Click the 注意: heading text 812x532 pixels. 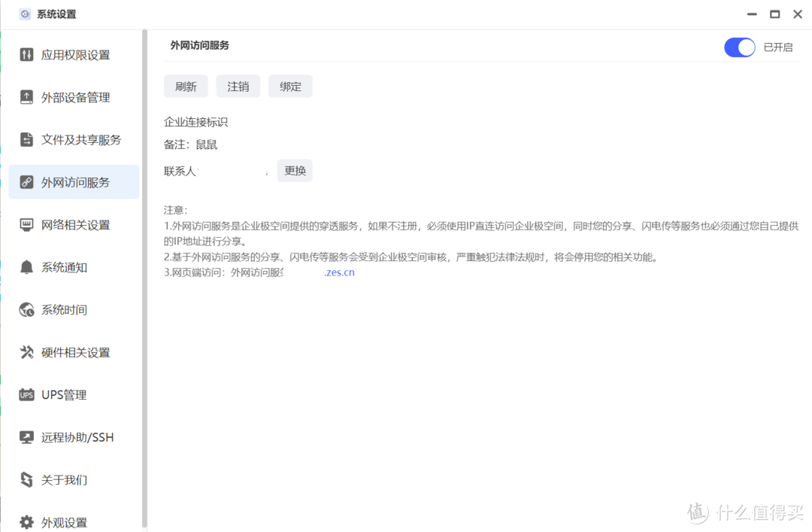coord(175,210)
